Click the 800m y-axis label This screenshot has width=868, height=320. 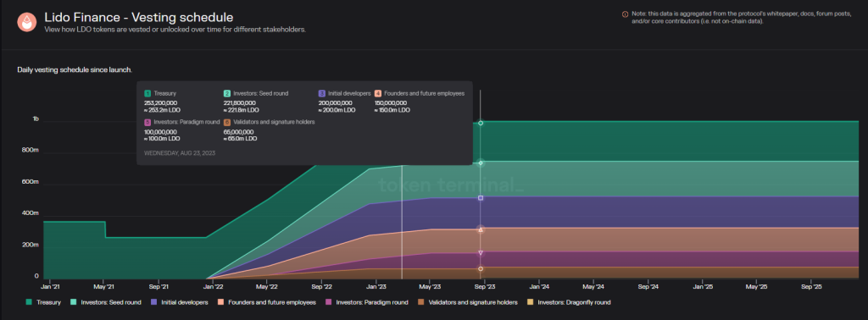click(x=30, y=151)
